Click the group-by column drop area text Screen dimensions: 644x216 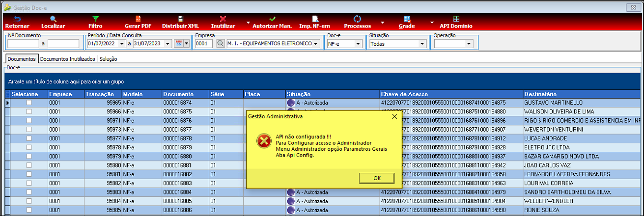pyautogui.click(x=66, y=81)
